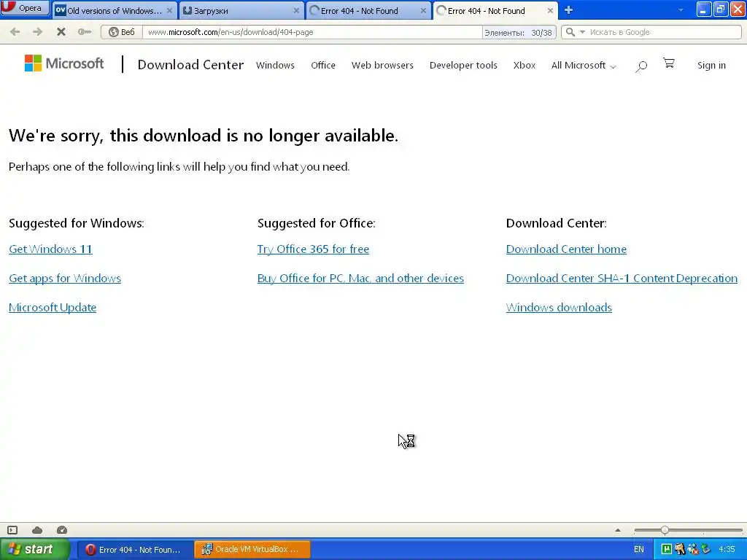The height and width of the screenshot is (560, 747).
Task: Click the status bar up arrow
Action: [x=617, y=530]
